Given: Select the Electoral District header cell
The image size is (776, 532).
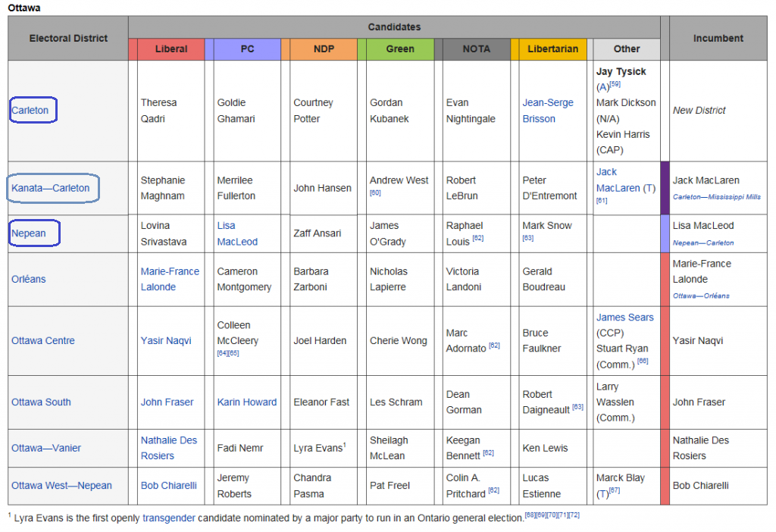Looking at the screenshot, I should (x=68, y=38).
